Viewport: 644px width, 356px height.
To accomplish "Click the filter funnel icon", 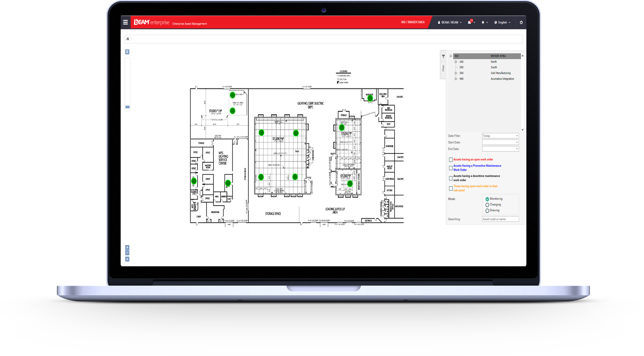I will pyautogui.click(x=443, y=57).
